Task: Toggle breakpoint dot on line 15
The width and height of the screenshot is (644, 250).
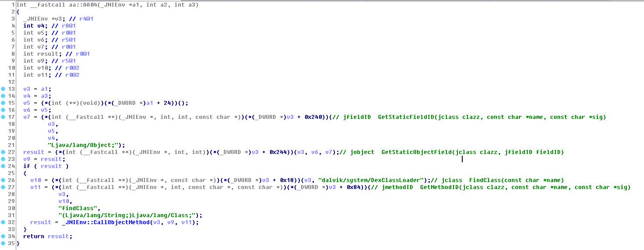Action: pyautogui.click(x=3, y=103)
